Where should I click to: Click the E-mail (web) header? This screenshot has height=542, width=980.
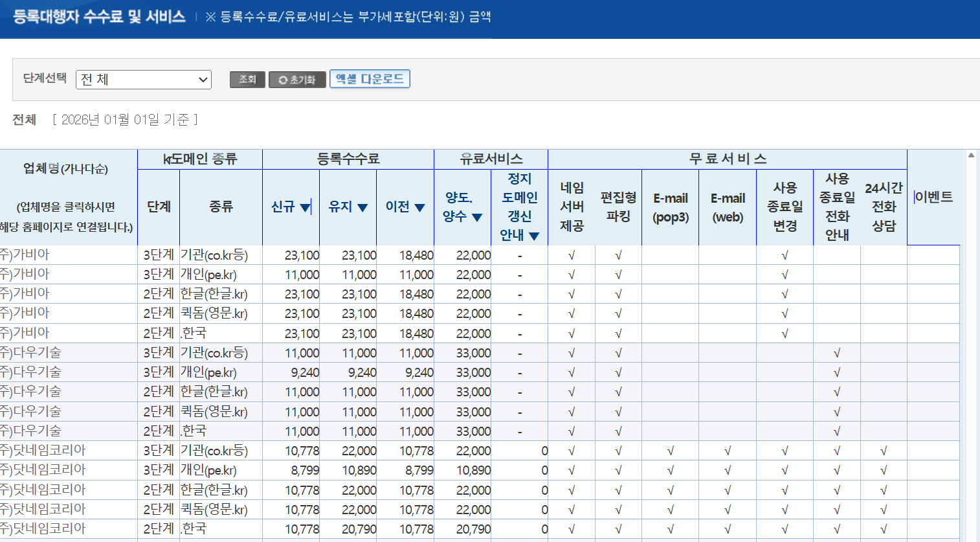[x=728, y=207]
